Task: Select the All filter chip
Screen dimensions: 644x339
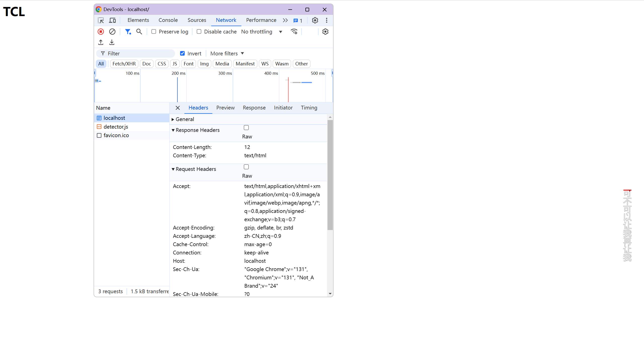Action: click(x=101, y=64)
